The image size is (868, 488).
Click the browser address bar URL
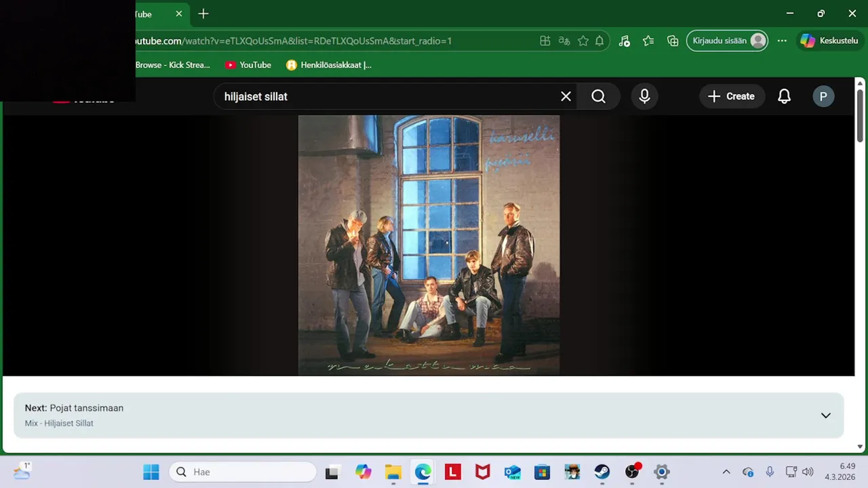[292, 41]
